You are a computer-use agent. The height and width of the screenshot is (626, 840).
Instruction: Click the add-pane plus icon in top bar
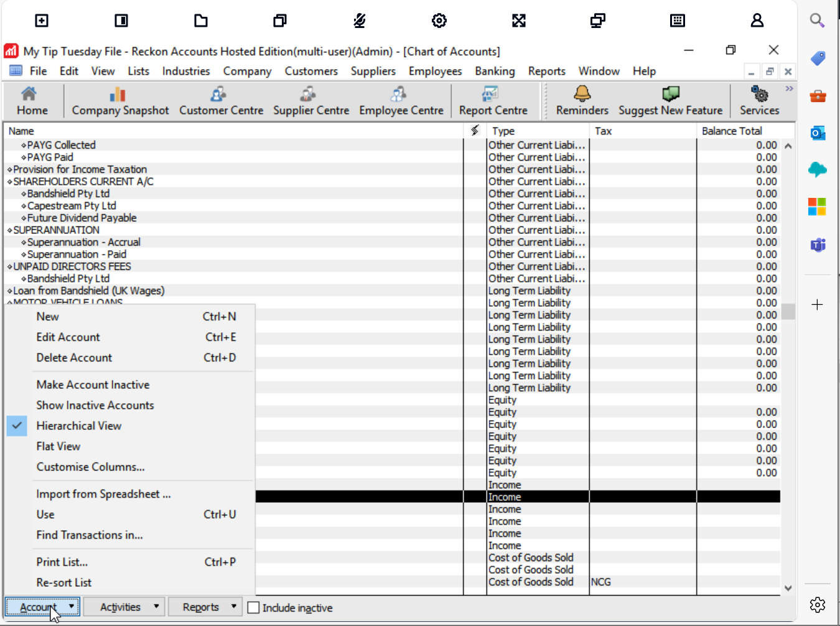coord(41,21)
